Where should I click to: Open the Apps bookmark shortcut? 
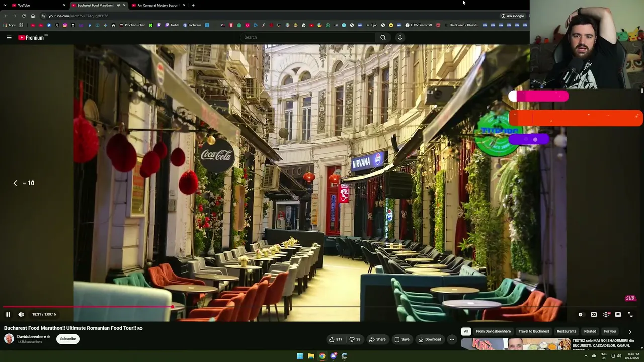tap(10, 25)
